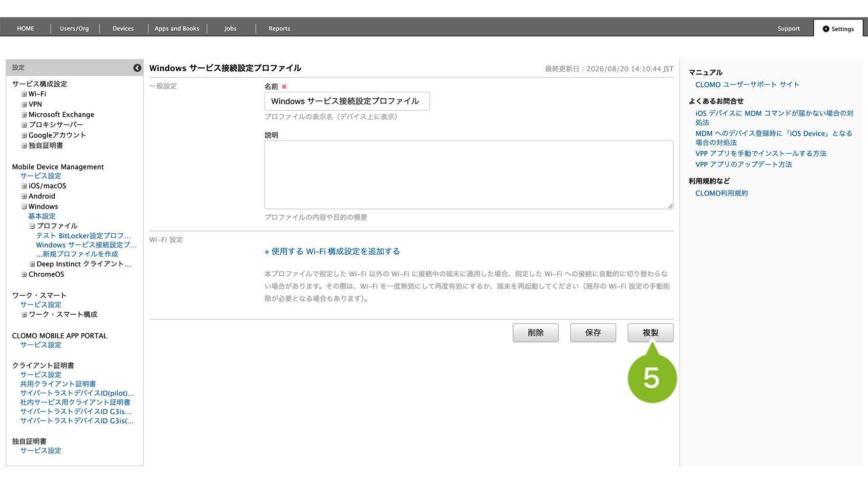
Task: Expand the Wi-Fi tree node
Action: click(x=24, y=94)
